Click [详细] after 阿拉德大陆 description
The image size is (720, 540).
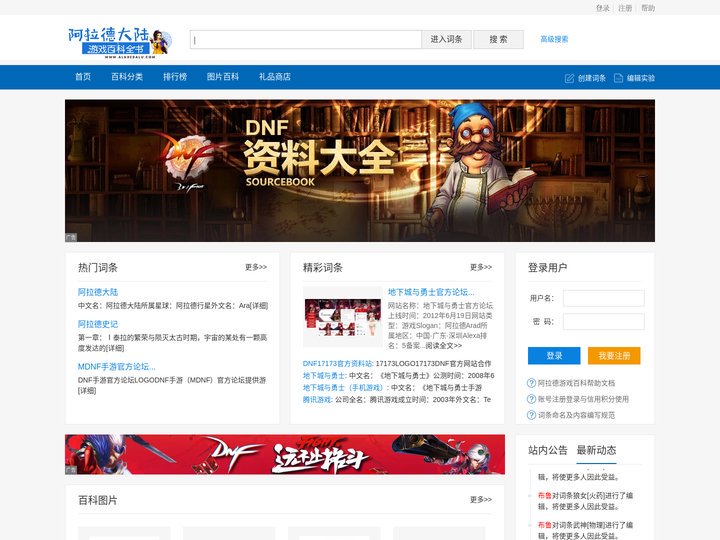point(259,306)
